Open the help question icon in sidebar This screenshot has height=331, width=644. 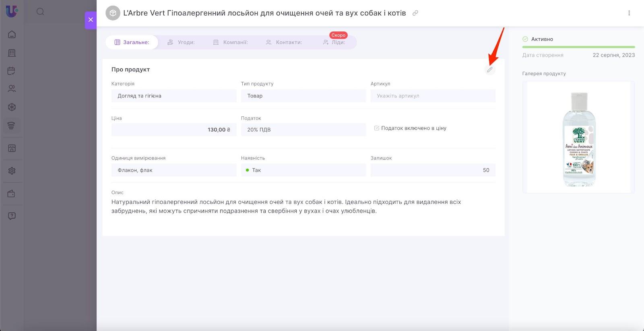pyautogui.click(x=12, y=216)
